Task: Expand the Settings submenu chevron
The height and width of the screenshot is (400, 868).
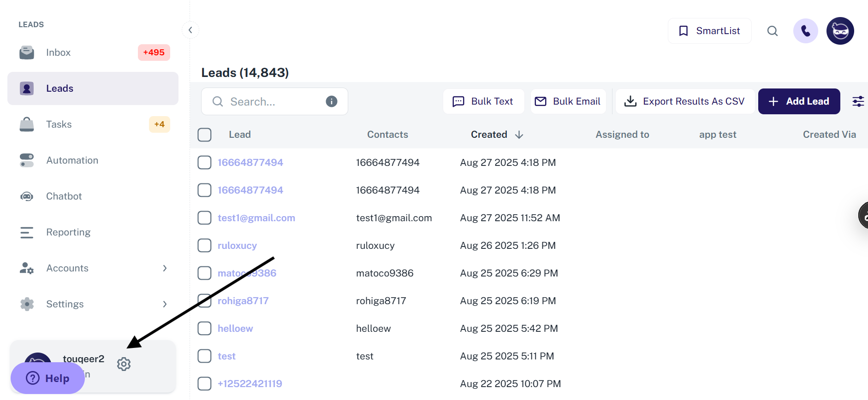Action: point(165,304)
